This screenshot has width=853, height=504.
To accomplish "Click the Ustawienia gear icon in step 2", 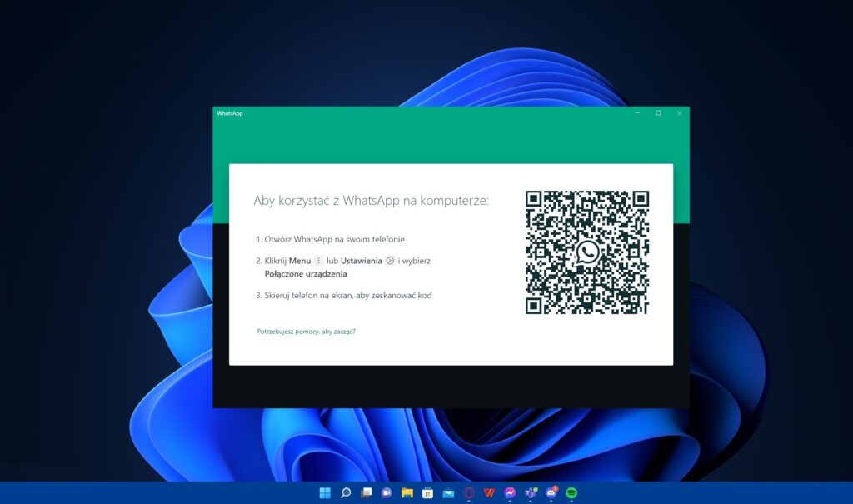I will [x=390, y=261].
